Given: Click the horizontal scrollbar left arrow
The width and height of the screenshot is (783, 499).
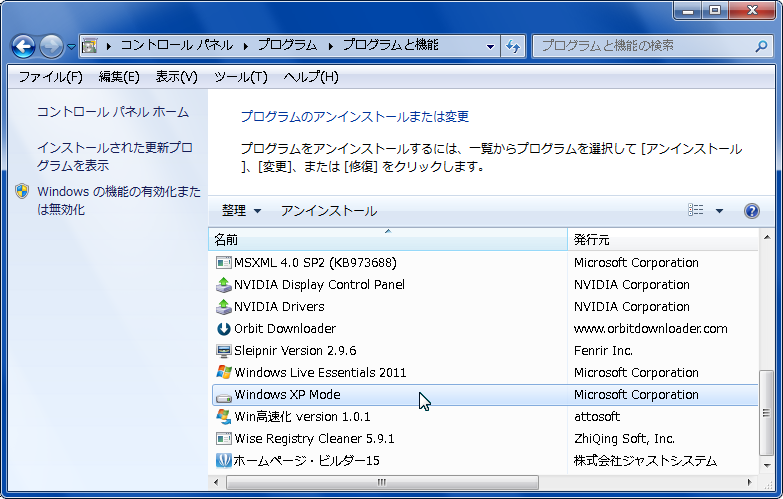Looking at the screenshot, I should coord(216,483).
